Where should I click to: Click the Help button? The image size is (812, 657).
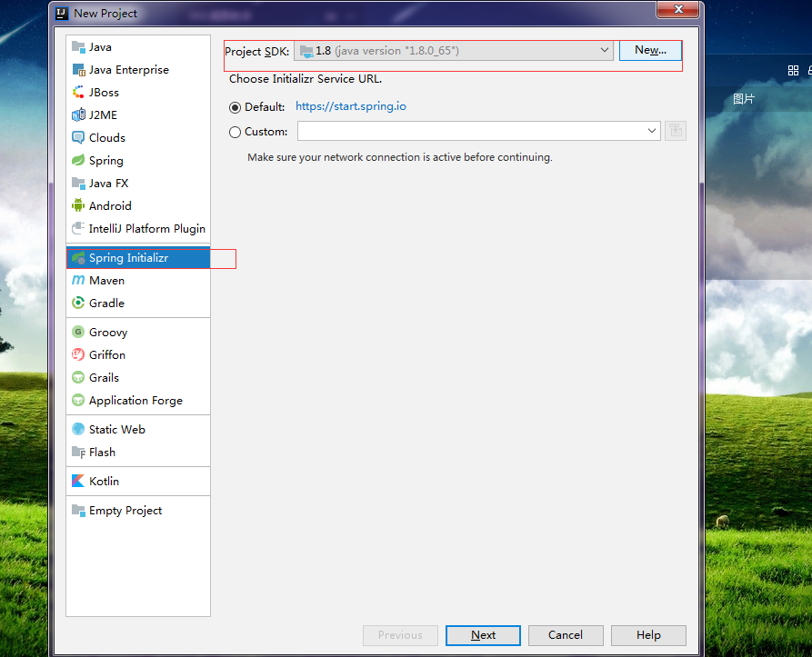[648, 635]
